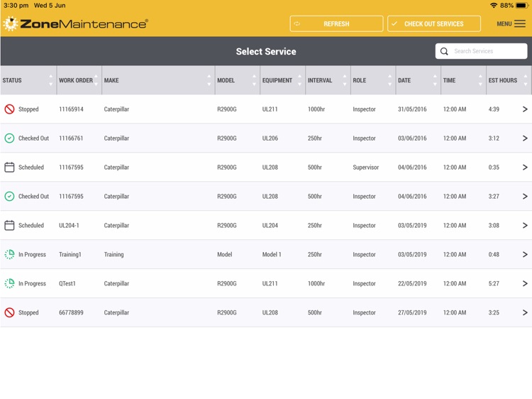The height and width of the screenshot is (399, 532).
Task: Click date 31/05/2016 cell
Action: pos(412,109)
